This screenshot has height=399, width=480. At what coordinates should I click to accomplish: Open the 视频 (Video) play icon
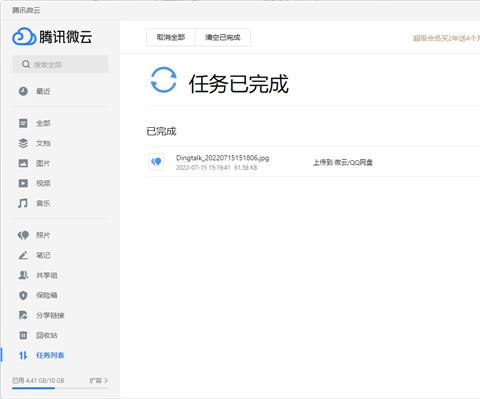click(23, 183)
